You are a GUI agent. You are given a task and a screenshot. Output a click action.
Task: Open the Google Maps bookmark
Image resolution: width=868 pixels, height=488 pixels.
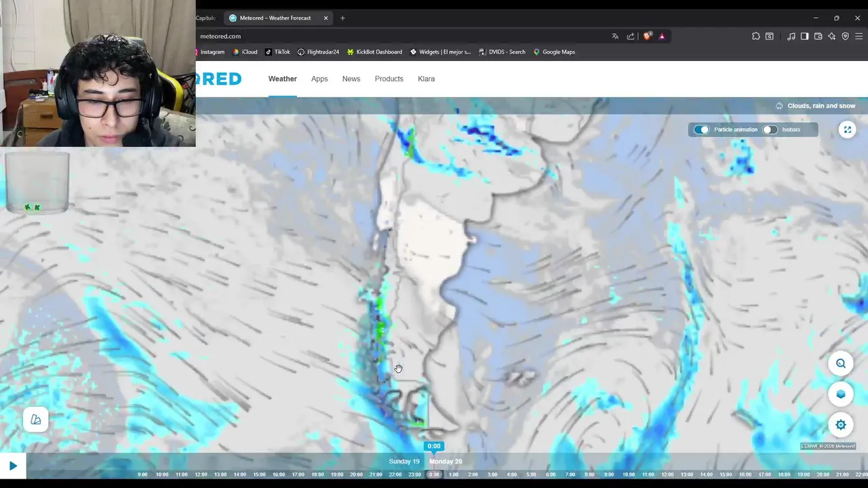pos(554,52)
